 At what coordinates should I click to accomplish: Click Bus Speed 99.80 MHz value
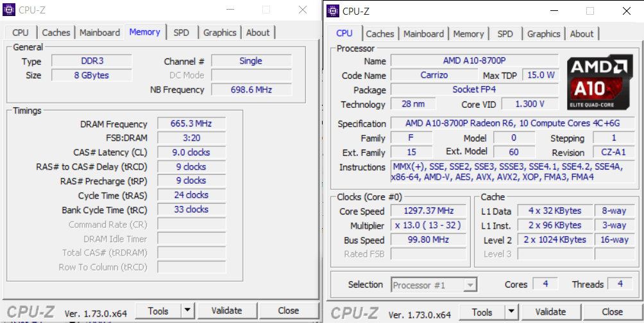click(428, 240)
